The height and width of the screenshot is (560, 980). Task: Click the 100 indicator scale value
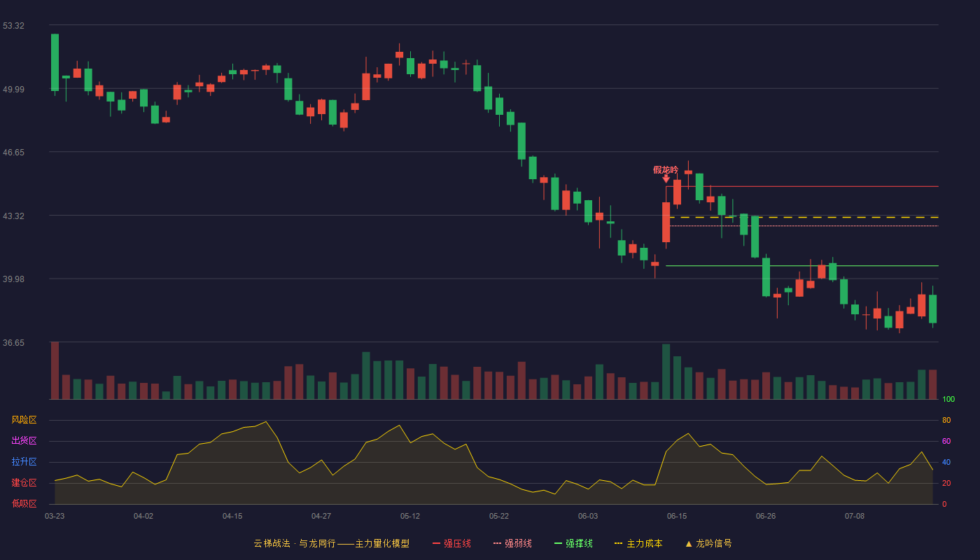click(x=948, y=399)
